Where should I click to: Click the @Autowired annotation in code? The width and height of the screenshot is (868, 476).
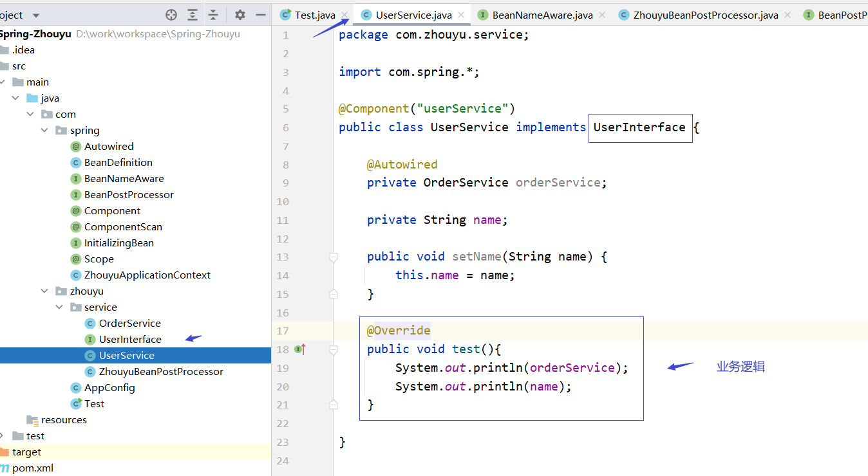(x=402, y=164)
